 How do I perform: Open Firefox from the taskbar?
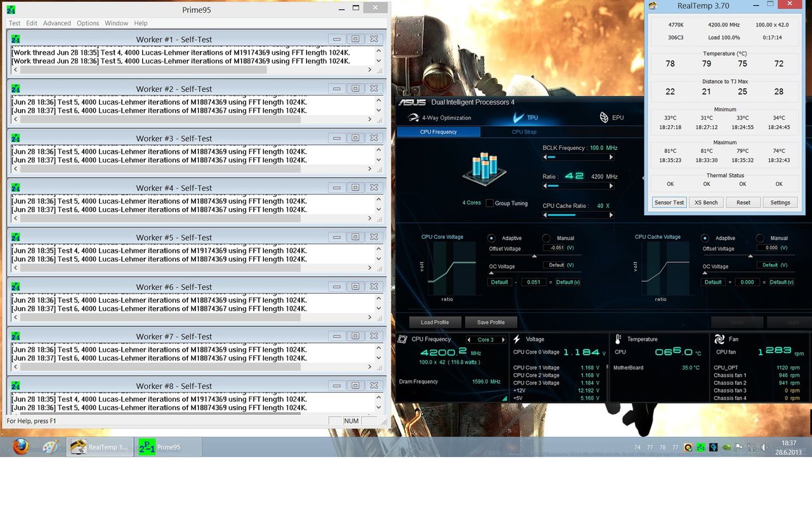[21, 447]
